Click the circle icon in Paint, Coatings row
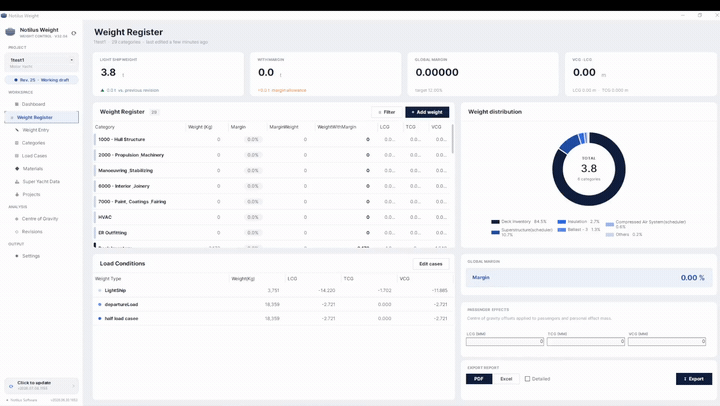Viewport: 720px width, 406px height. (x=368, y=202)
